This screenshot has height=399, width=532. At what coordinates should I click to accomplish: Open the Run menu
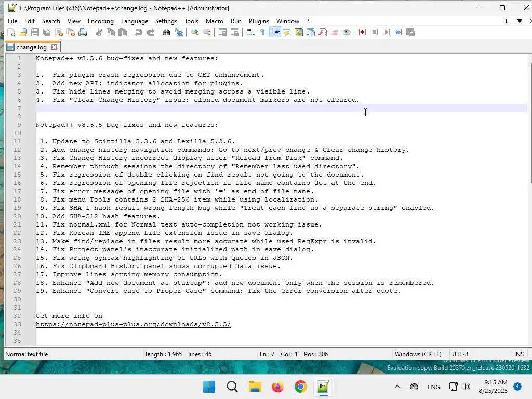click(236, 21)
